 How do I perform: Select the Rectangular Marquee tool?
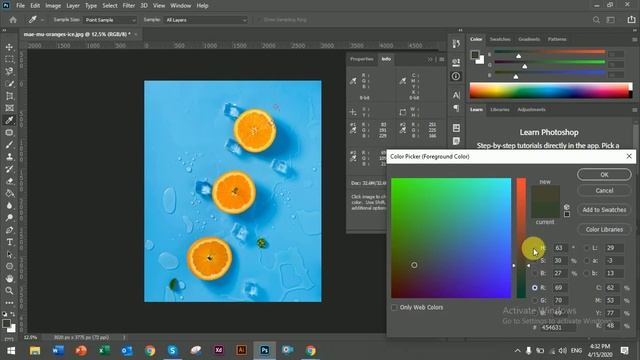pyautogui.click(x=9, y=60)
